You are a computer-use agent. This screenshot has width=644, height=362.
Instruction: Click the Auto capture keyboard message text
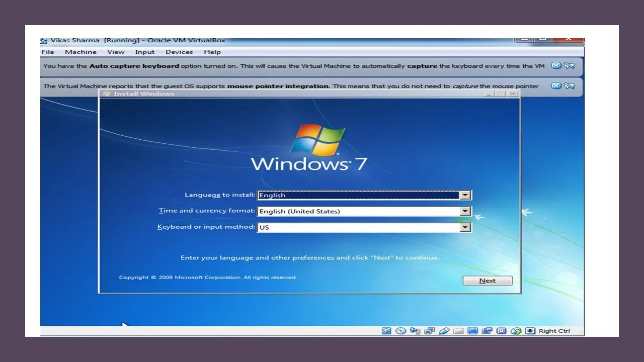click(x=294, y=66)
